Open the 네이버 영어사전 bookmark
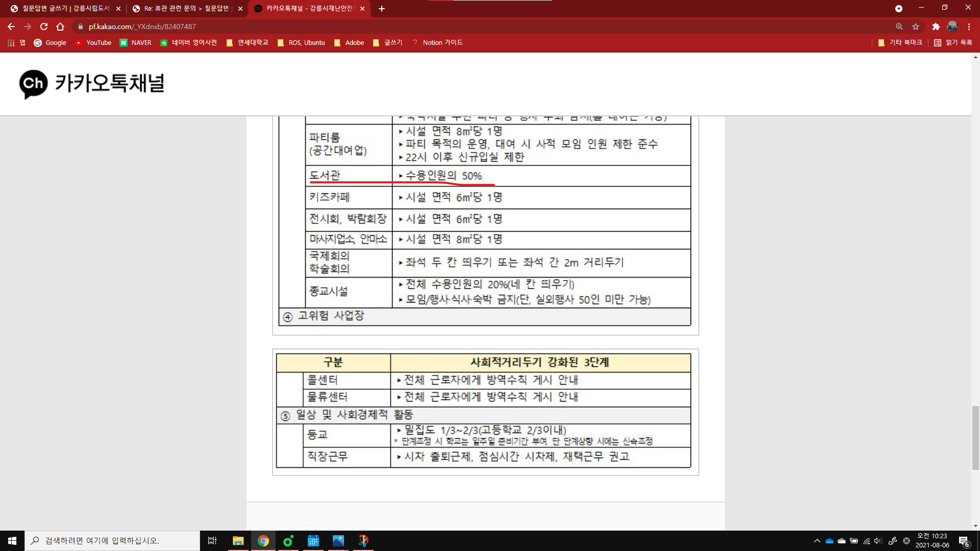Image resolution: width=980 pixels, height=551 pixels. point(188,43)
